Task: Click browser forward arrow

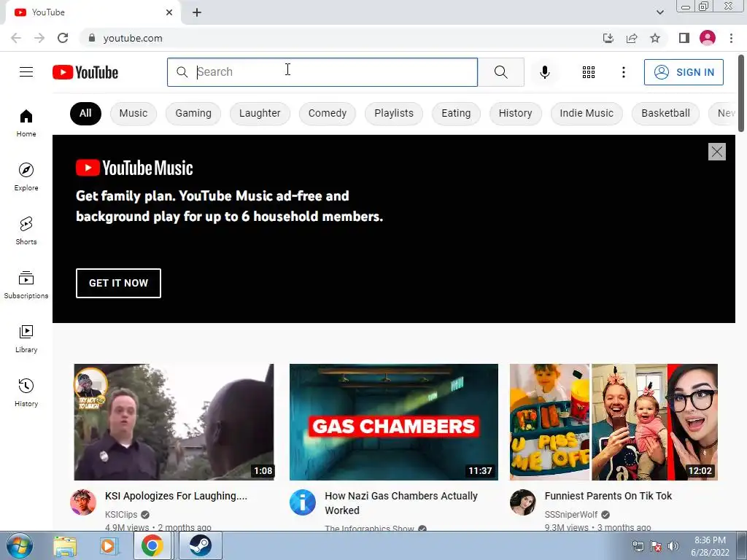Action: (39, 38)
